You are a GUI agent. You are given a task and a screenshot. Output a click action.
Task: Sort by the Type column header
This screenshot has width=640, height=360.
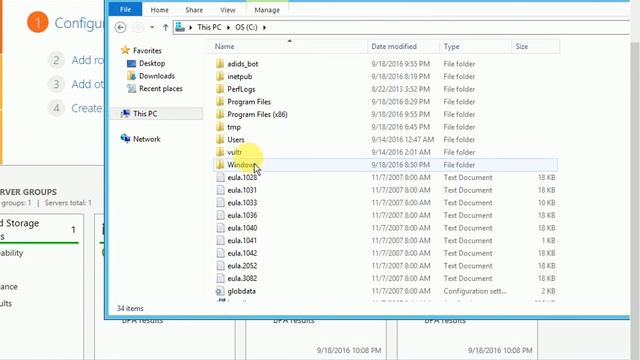pos(475,47)
